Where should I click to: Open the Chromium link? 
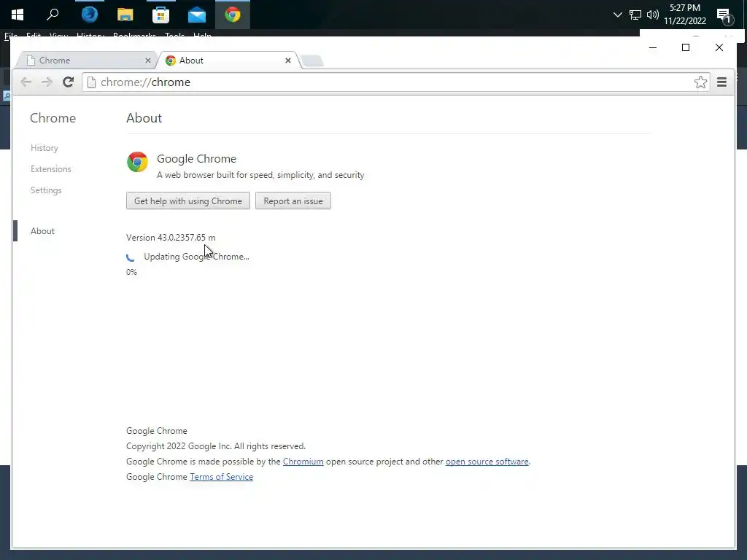pos(303,462)
